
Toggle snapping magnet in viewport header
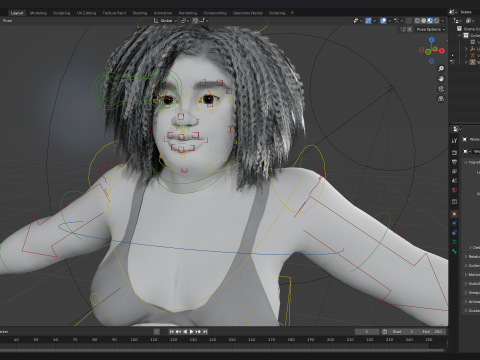(195, 21)
